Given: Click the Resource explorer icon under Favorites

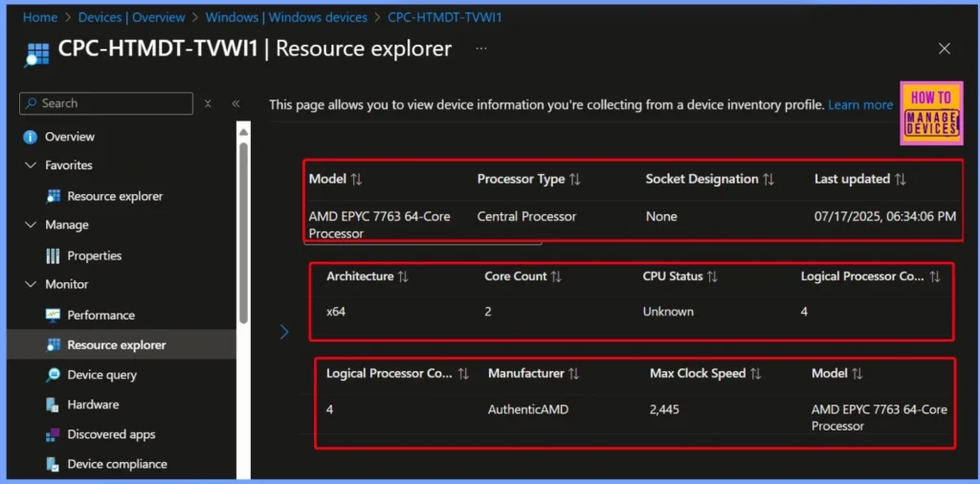Looking at the screenshot, I should (x=54, y=196).
